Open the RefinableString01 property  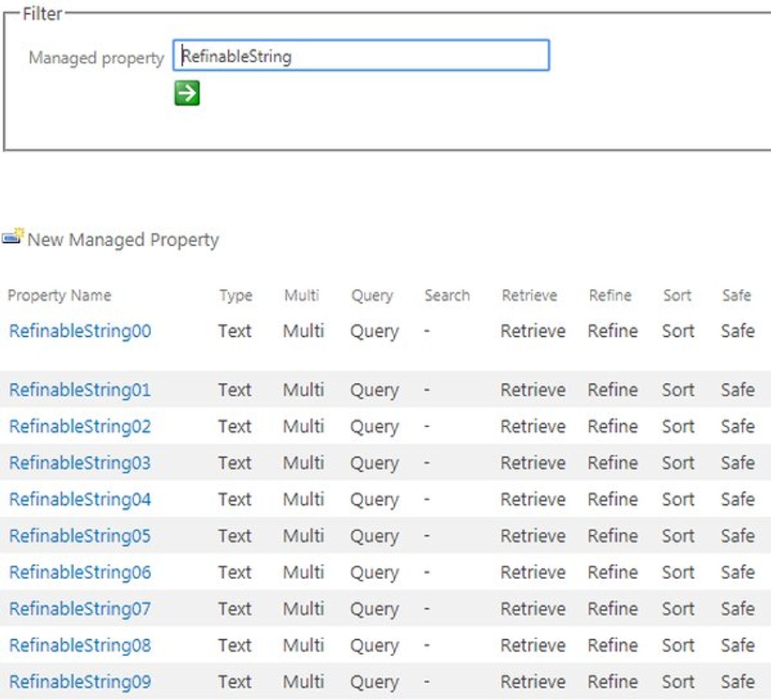(x=78, y=390)
